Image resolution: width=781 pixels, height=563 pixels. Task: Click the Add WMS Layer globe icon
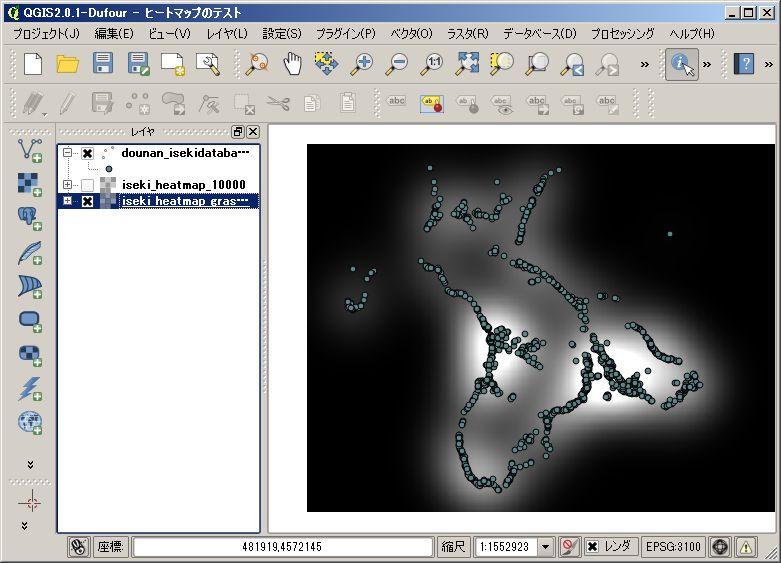pyautogui.click(x=30, y=423)
